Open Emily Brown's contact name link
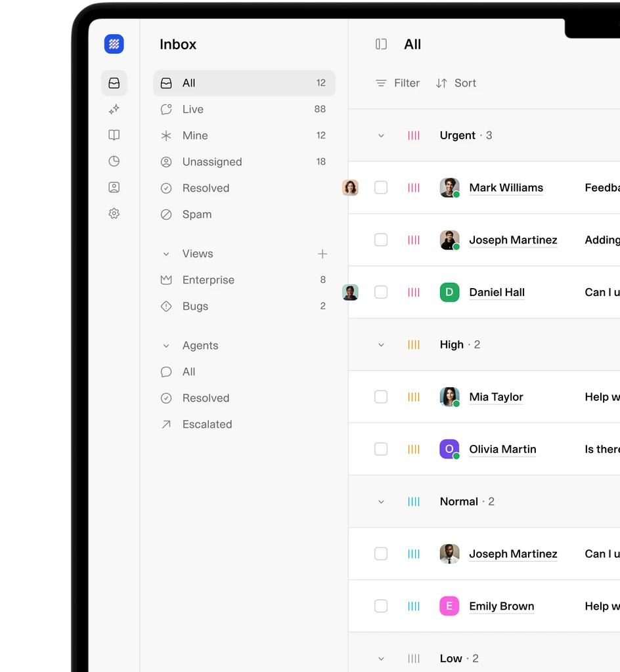620x672 pixels. 502,606
